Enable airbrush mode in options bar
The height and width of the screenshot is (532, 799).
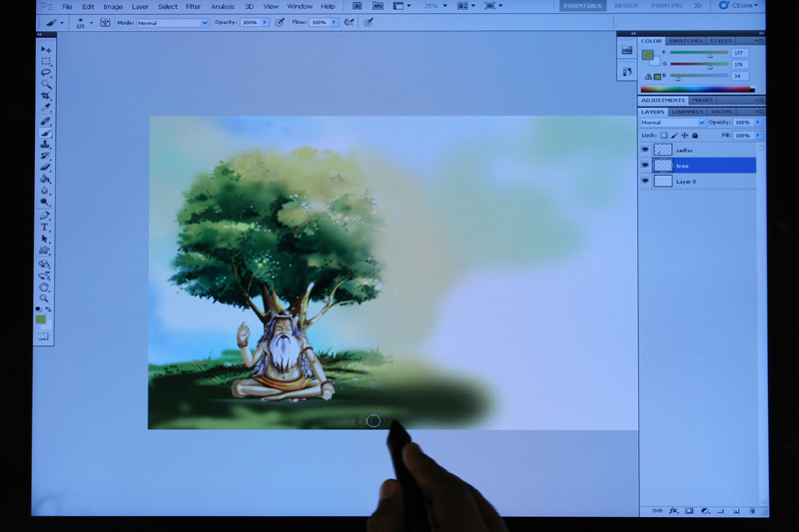click(349, 22)
